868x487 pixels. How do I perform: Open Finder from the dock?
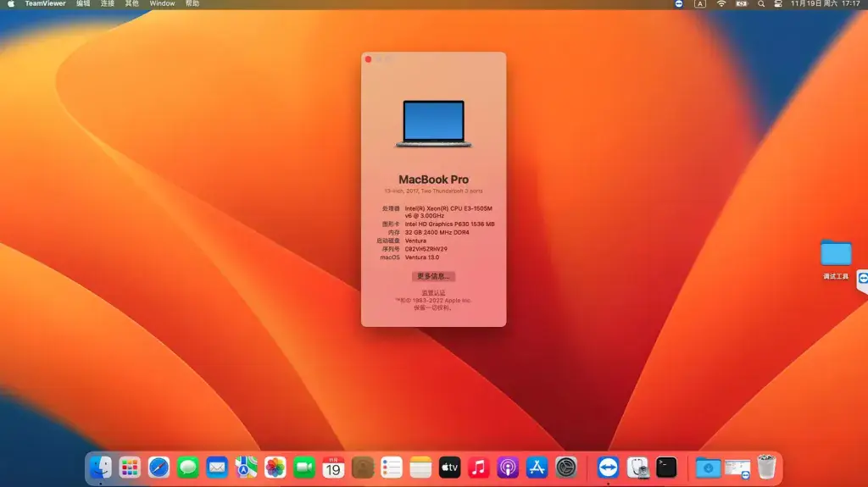pyautogui.click(x=101, y=468)
